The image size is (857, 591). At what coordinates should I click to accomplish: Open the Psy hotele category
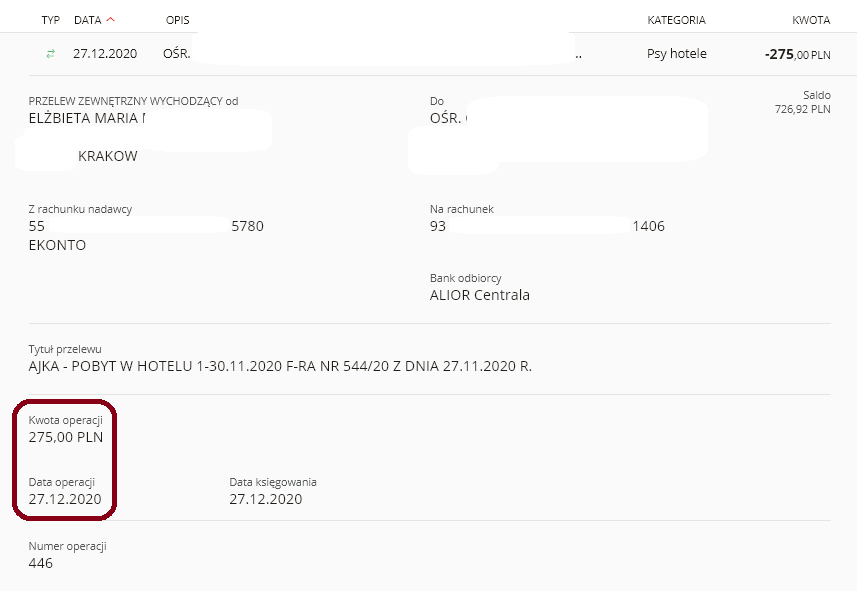pos(677,54)
